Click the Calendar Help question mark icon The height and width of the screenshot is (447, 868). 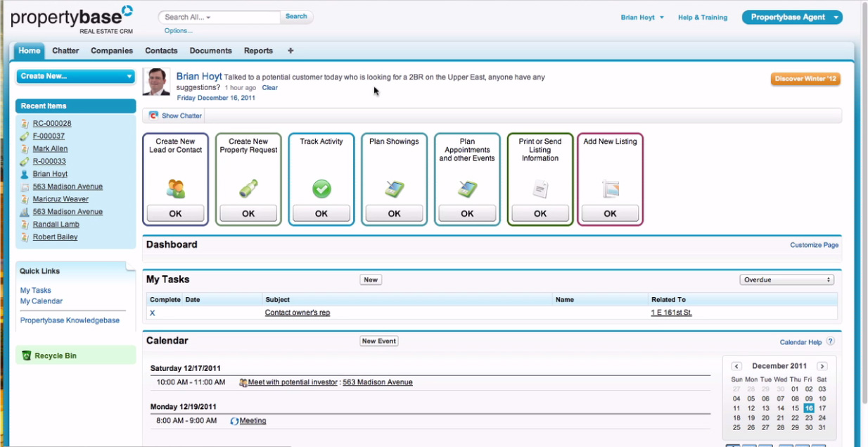(831, 341)
